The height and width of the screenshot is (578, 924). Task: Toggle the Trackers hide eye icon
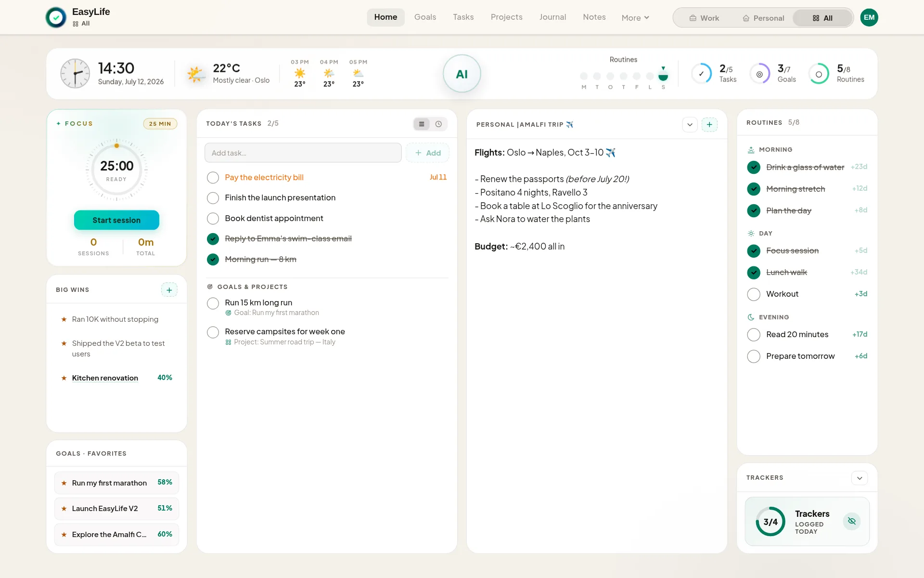point(851,521)
